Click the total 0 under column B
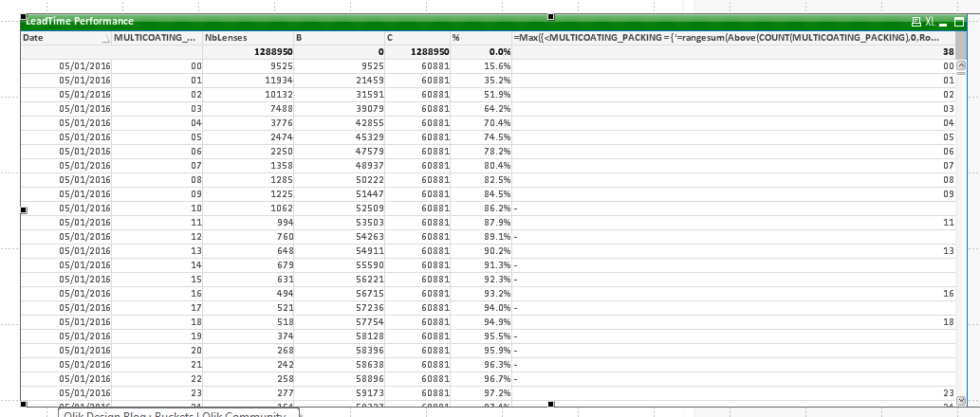 tap(380, 52)
